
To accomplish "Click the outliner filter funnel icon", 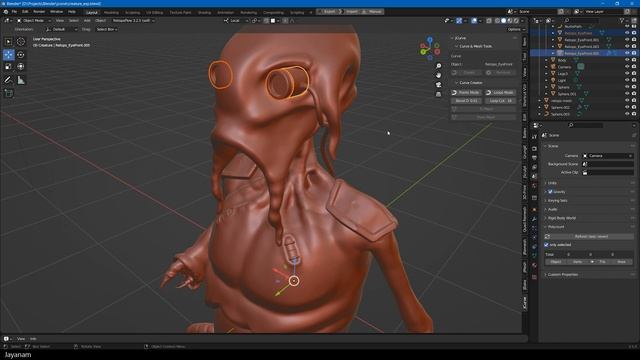I will (622, 20).
